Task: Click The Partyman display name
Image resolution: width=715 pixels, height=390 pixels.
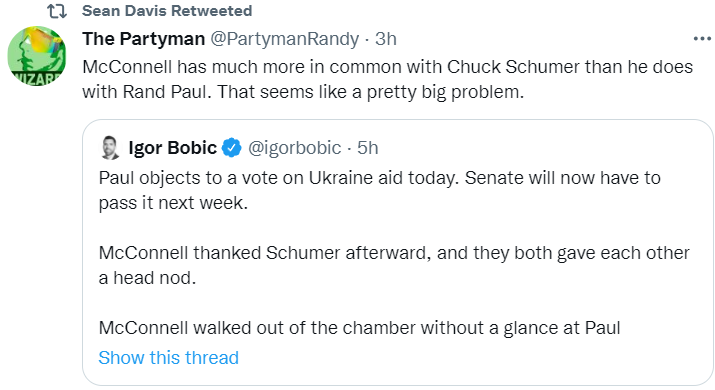Action: [144, 39]
